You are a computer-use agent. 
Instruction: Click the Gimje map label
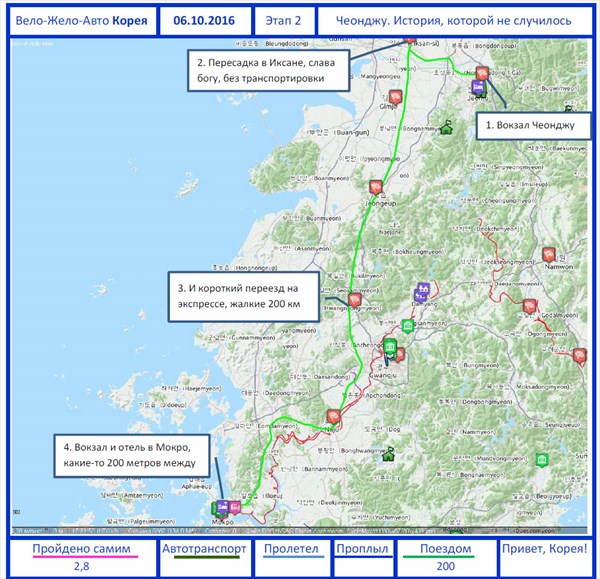(x=388, y=107)
